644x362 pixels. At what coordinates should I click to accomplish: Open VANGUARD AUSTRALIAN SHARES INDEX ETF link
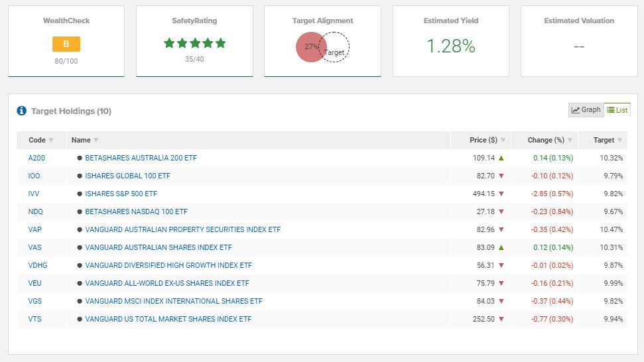(x=159, y=247)
